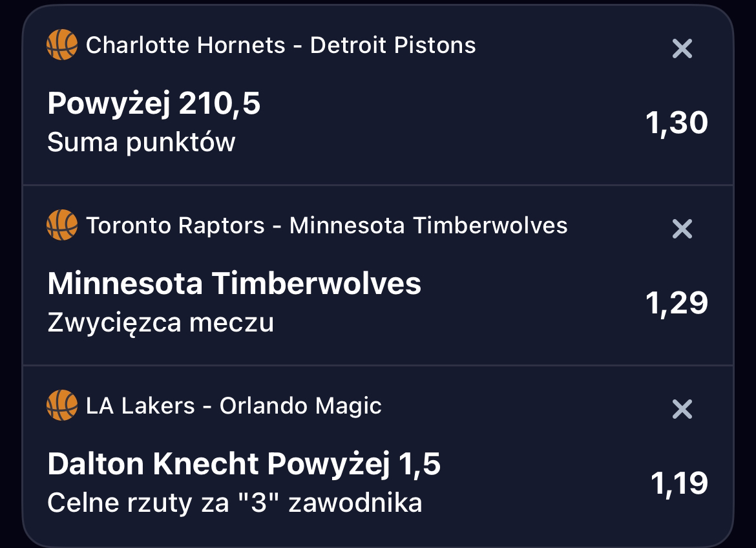The width and height of the screenshot is (756, 548).
Task: Tap the 1,30 odds value
Action: [x=677, y=123]
